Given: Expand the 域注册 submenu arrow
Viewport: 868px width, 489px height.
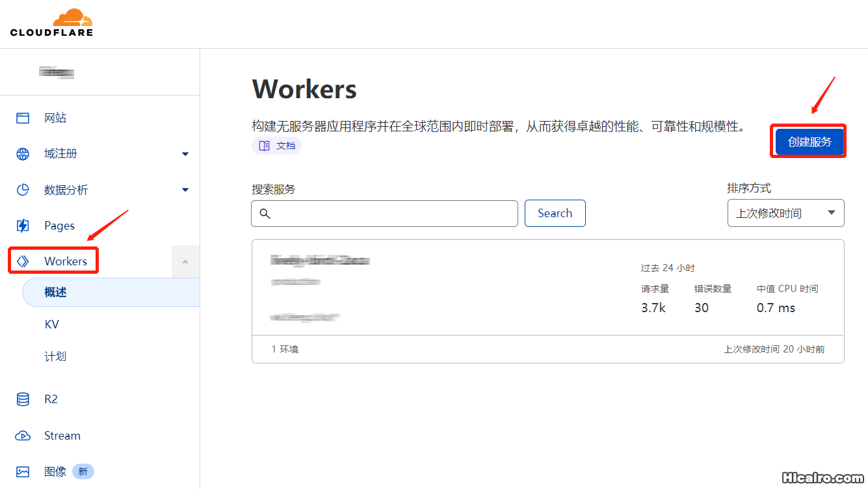Looking at the screenshot, I should click(185, 154).
